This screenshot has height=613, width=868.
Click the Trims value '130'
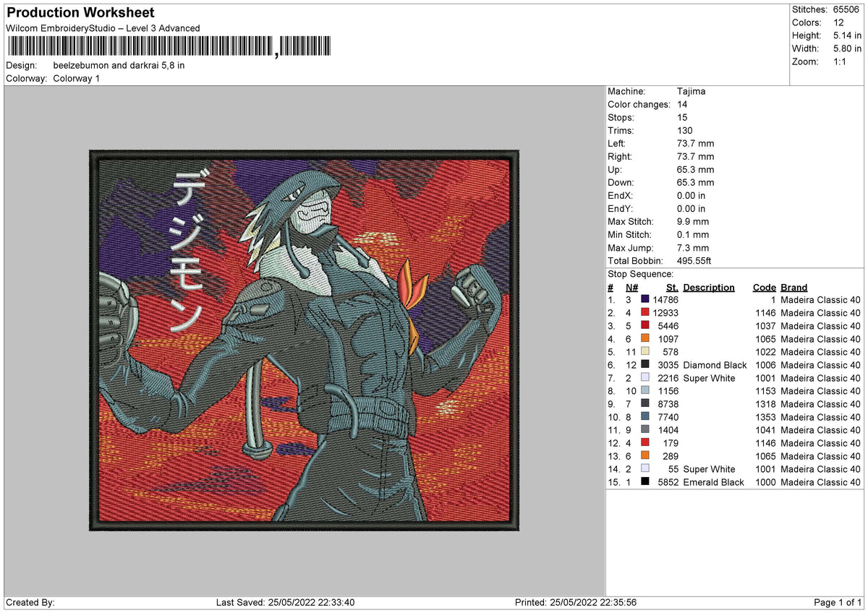click(x=685, y=130)
